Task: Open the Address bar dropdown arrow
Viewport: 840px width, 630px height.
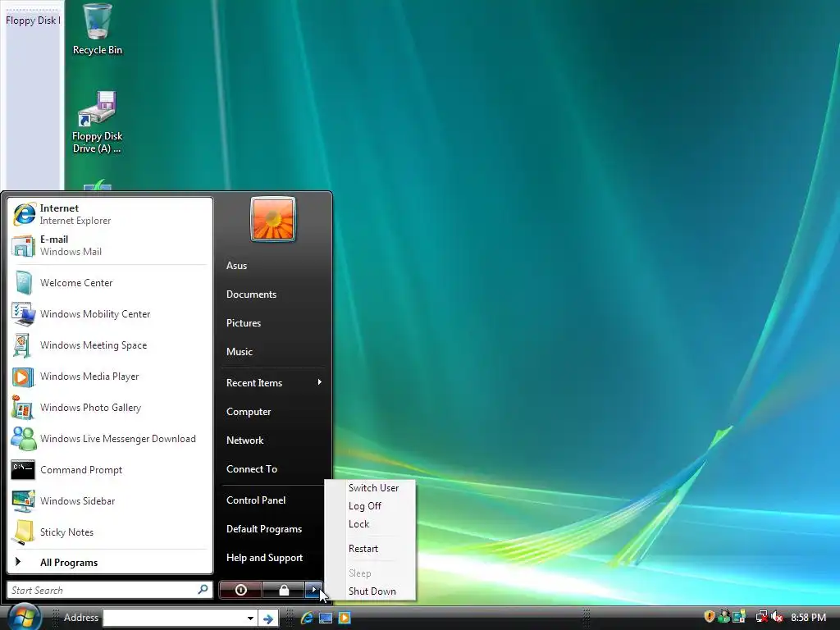Action: [250, 618]
